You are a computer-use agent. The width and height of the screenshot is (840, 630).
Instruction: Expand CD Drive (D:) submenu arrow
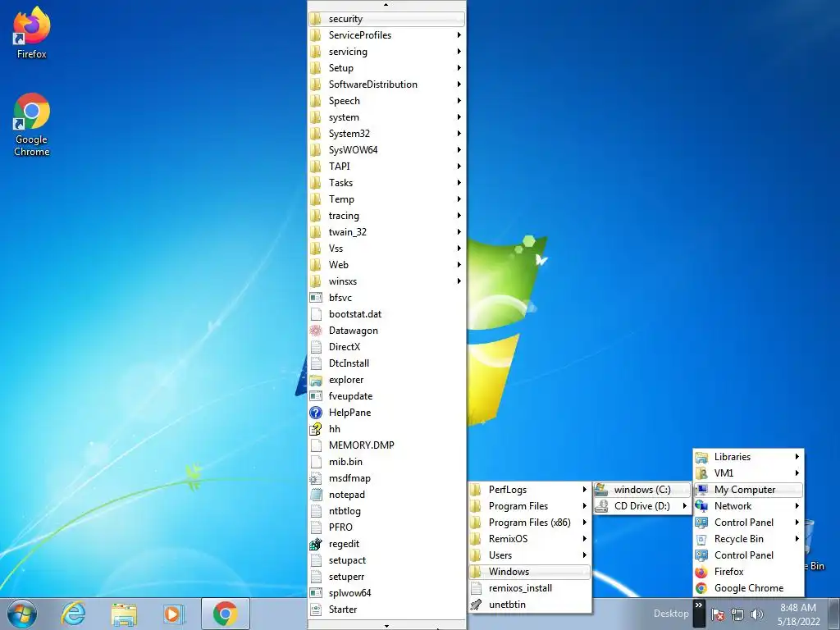pyautogui.click(x=685, y=506)
